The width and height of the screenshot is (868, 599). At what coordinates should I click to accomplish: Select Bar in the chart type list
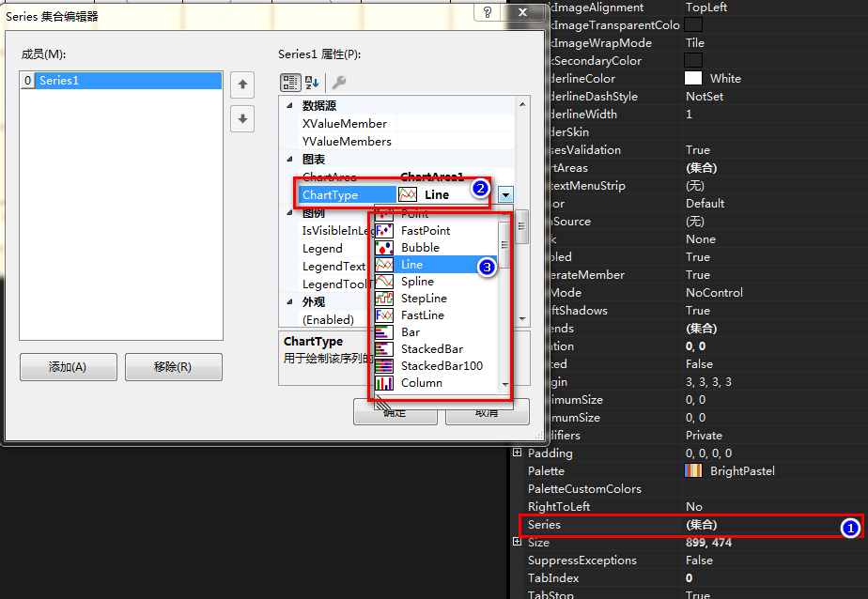coord(436,331)
